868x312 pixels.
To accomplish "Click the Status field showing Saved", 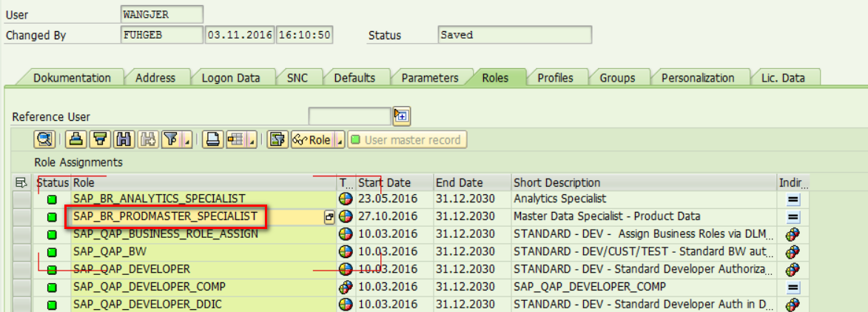I will [514, 35].
